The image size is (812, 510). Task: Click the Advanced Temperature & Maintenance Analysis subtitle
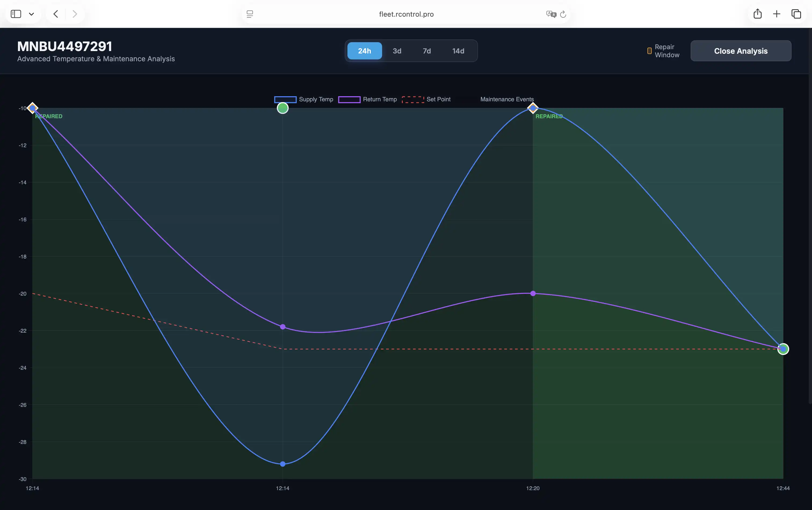click(x=96, y=59)
